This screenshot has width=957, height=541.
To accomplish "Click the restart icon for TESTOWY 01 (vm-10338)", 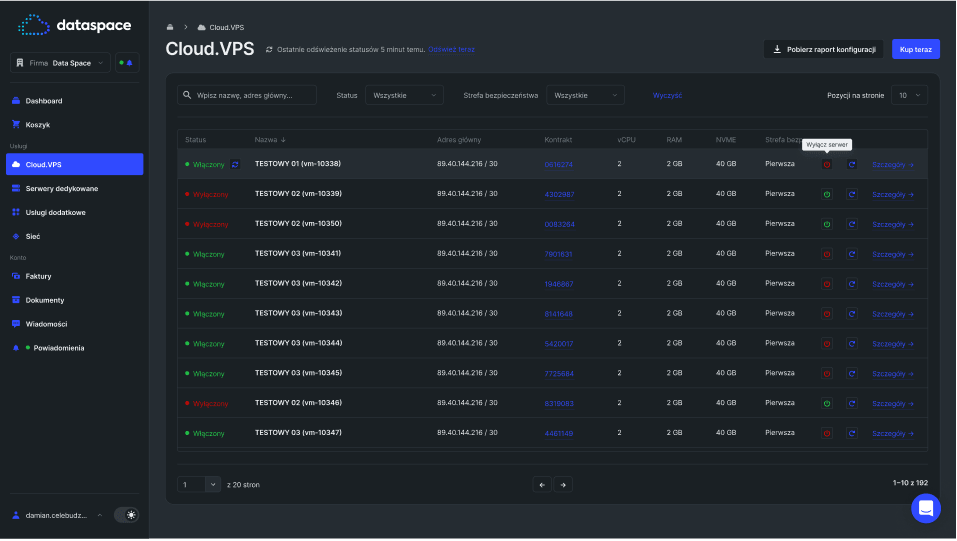I will tap(852, 165).
